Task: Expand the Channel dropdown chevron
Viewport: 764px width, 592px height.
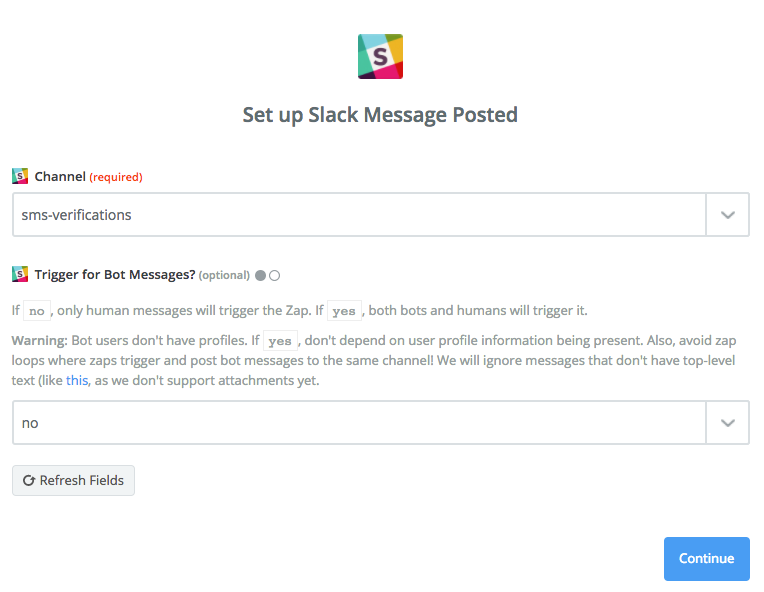Action: 727,215
